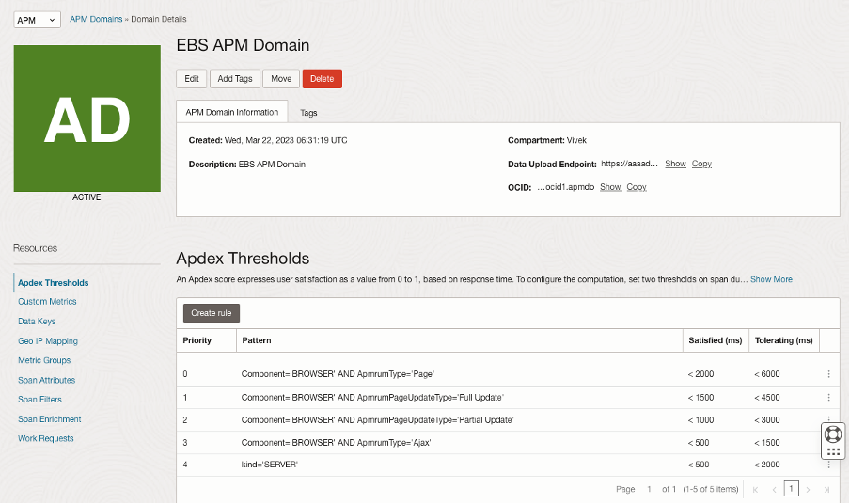
Task: Open the help lifebuoy widget
Action: [833, 434]
